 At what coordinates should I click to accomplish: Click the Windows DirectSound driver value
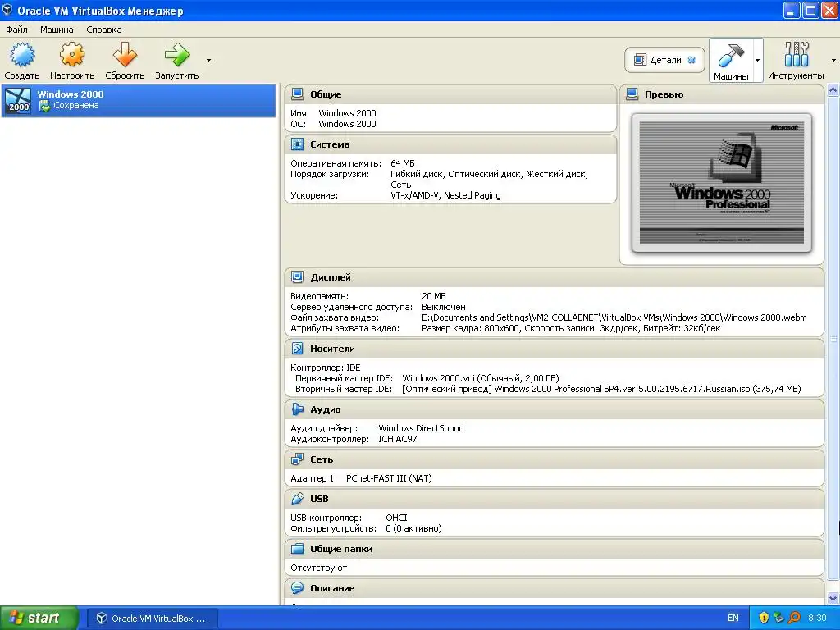tap(421, 428)
